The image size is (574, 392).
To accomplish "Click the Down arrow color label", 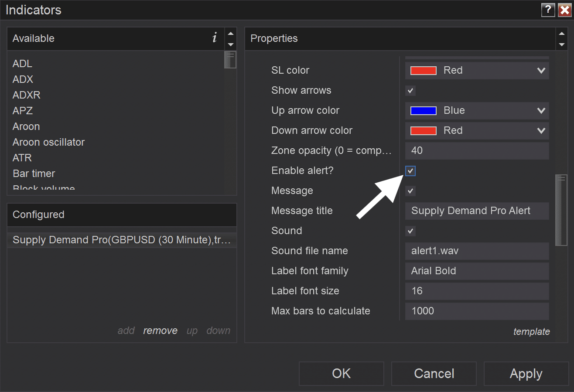I will 312,130.
